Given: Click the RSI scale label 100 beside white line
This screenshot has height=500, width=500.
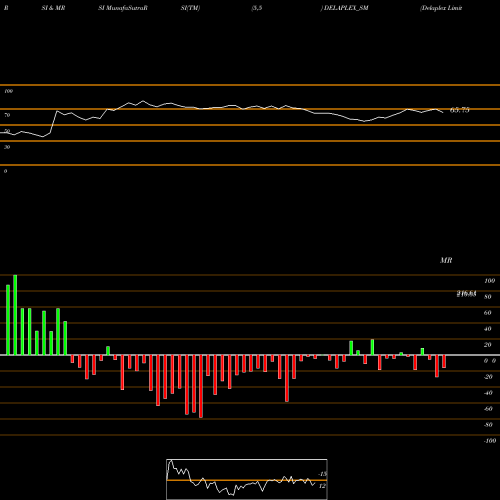Looking at the screenshot, I should point(8,91).
